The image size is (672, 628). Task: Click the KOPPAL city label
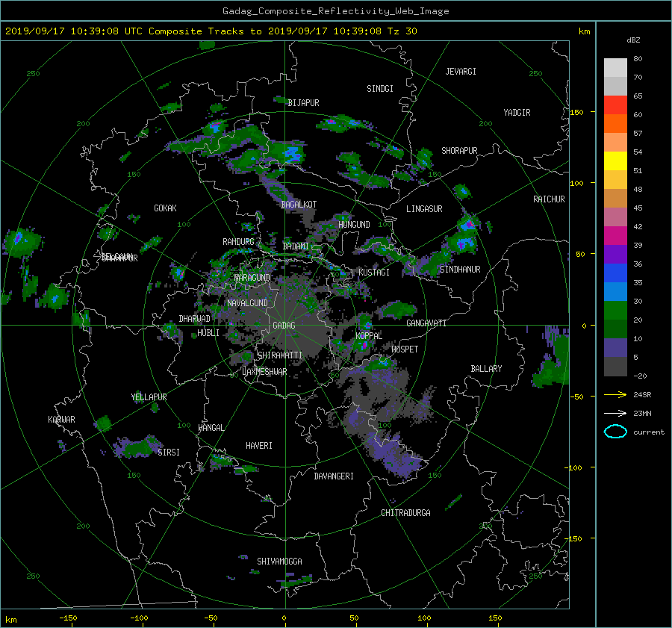369,336
